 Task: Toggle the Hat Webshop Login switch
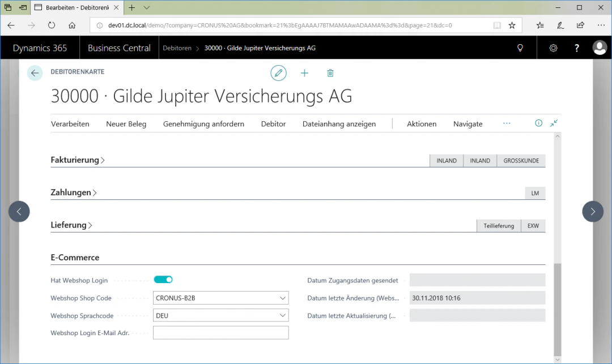[x=163, y=280]
